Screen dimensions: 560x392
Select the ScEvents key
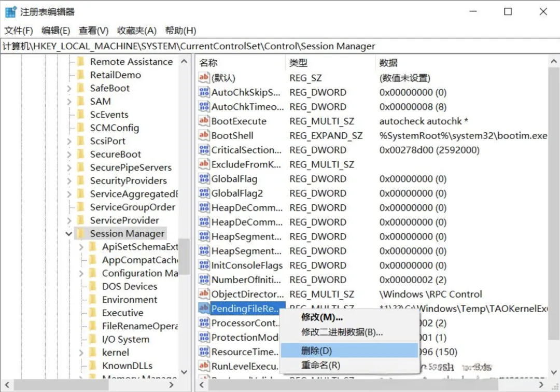click(109, 115)
